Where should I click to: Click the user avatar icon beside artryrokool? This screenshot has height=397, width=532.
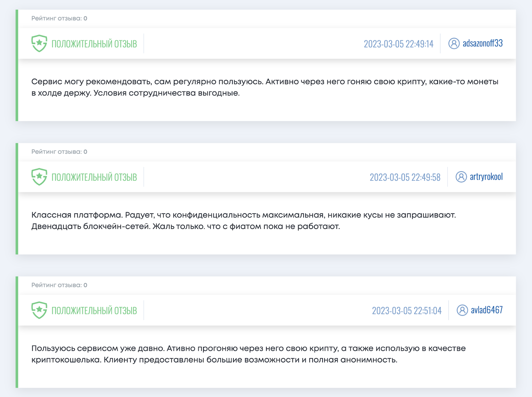[461, 177]
